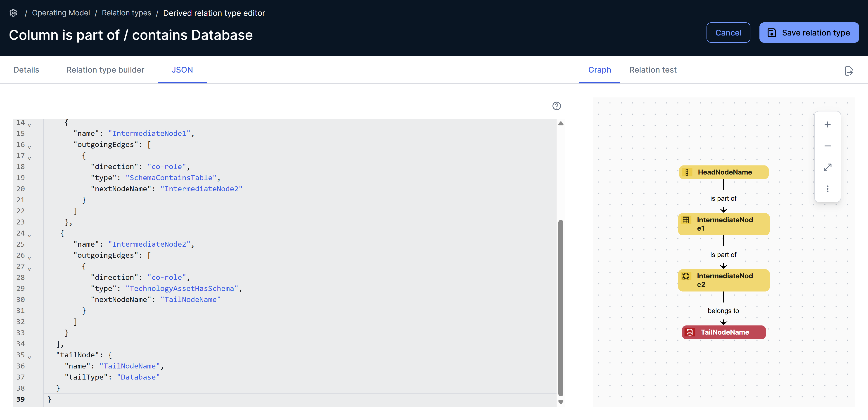Select the TailNodeName graph node

pos(723,332)
